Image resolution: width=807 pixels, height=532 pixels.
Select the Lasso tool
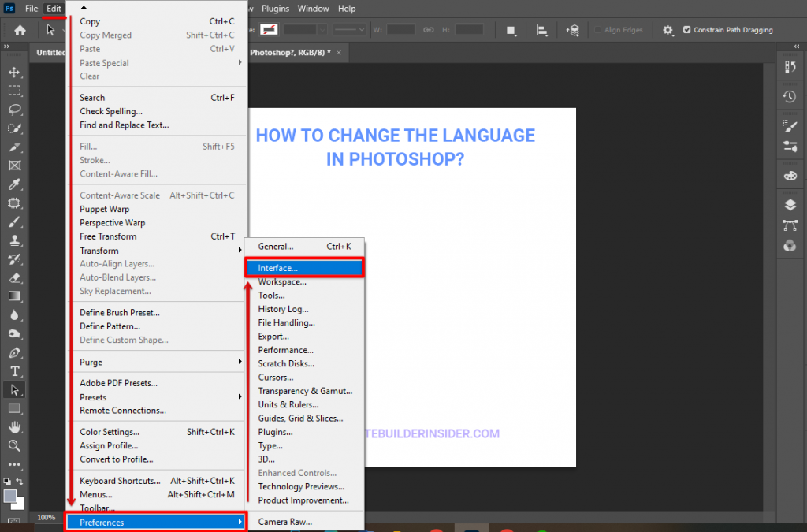click(14, 110)
